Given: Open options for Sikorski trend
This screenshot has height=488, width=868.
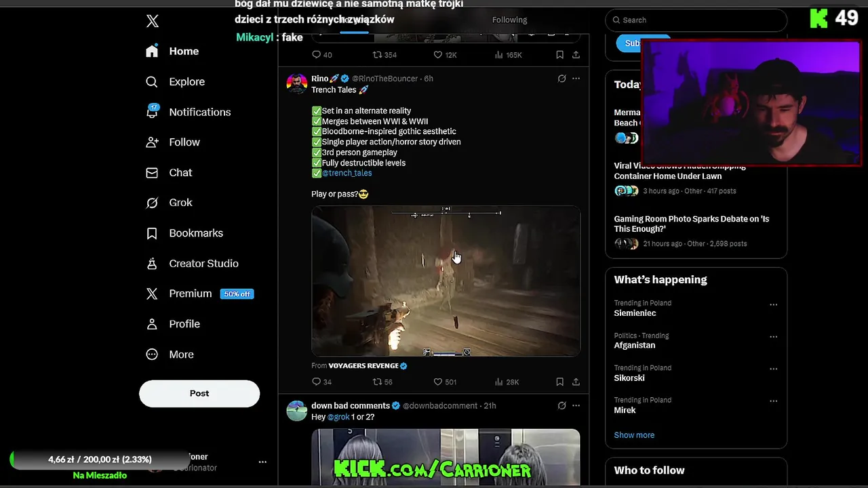Looking at the screenshot, I should tap(773, 369).
